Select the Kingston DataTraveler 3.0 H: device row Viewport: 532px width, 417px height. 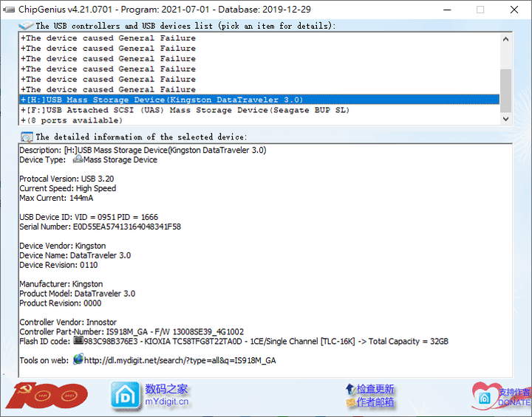click(259, 100)
